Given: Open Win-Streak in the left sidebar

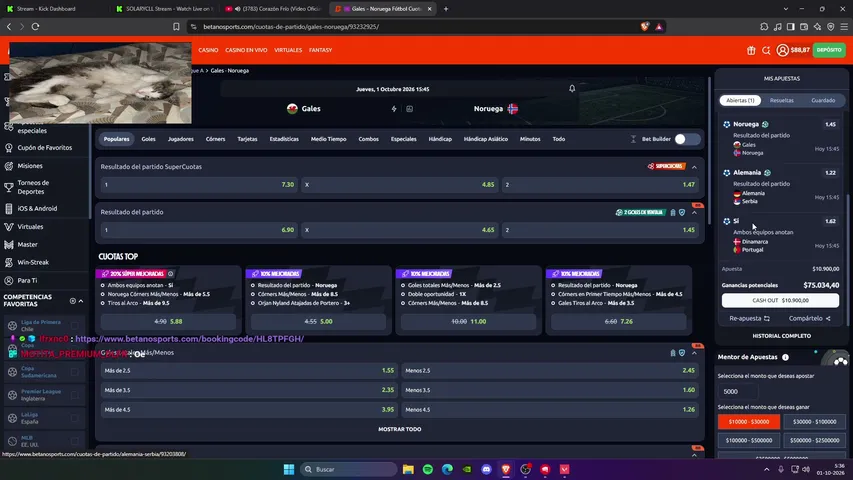Looking at the screenshot, I should click(x=33, y=262).
